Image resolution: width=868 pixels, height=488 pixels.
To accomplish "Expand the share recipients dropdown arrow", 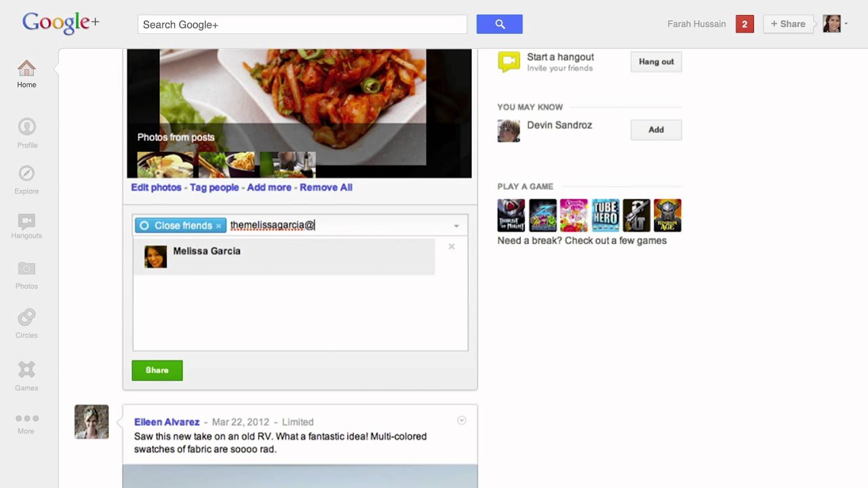I will (x=456, y=226).
